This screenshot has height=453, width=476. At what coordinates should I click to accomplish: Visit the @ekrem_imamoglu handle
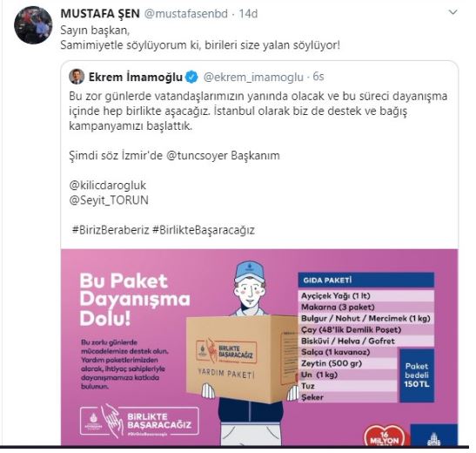(x=253, y=78)
